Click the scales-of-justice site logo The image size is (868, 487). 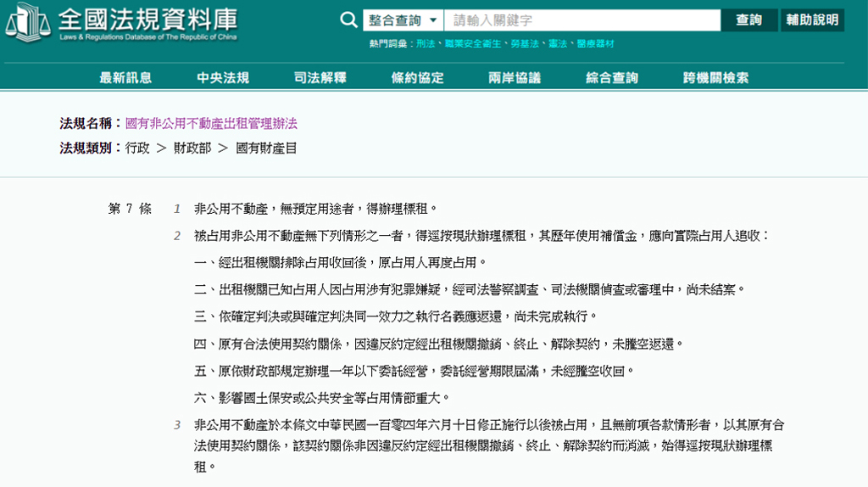(x=27, y=22)
